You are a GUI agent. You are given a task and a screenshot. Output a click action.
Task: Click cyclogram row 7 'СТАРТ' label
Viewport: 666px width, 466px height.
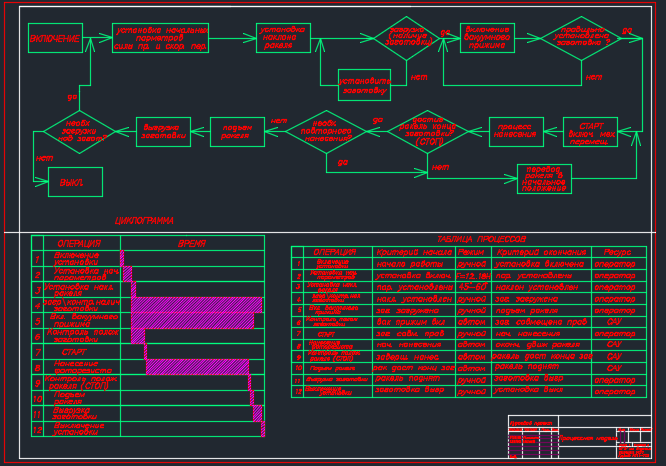coord(74,352)
